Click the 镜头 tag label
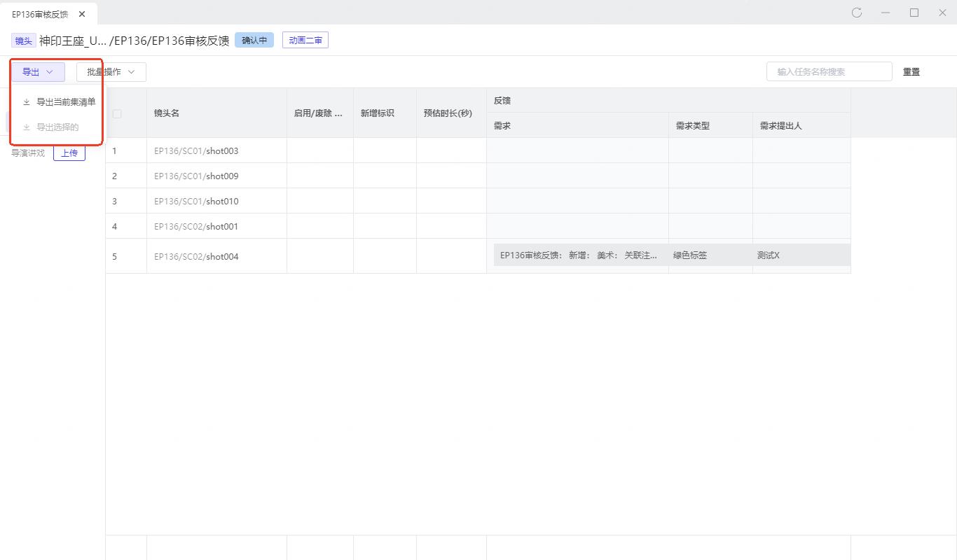 [x=24, y=41]
